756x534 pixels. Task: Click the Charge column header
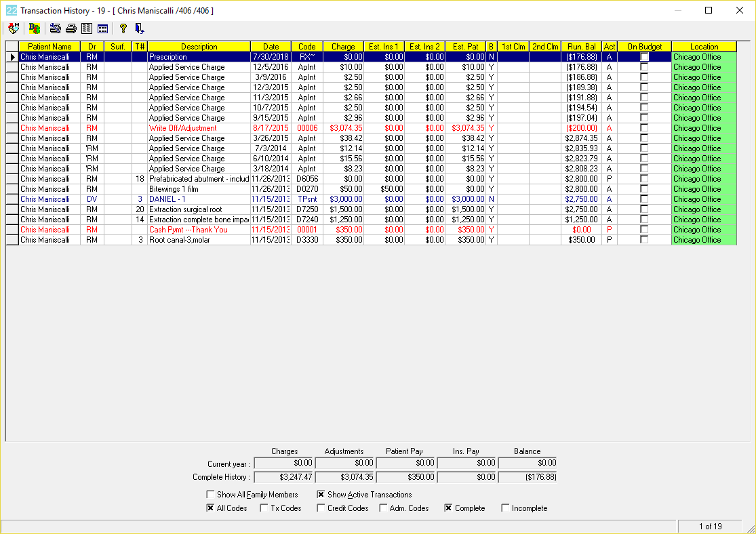[x=343, y=47]
